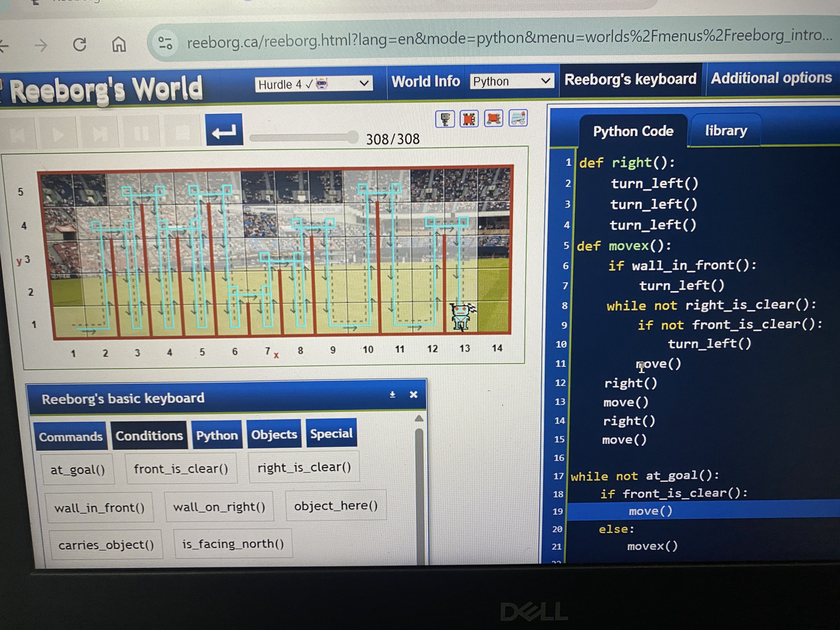The image size is (840, 630).
Task: Open site information icon in address bar
Action: tap(166, 43)
